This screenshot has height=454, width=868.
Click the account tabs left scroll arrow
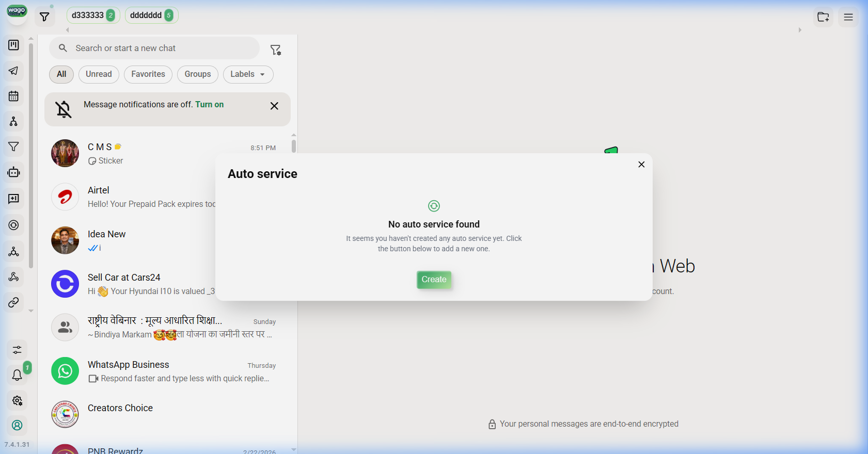(67, 30)
